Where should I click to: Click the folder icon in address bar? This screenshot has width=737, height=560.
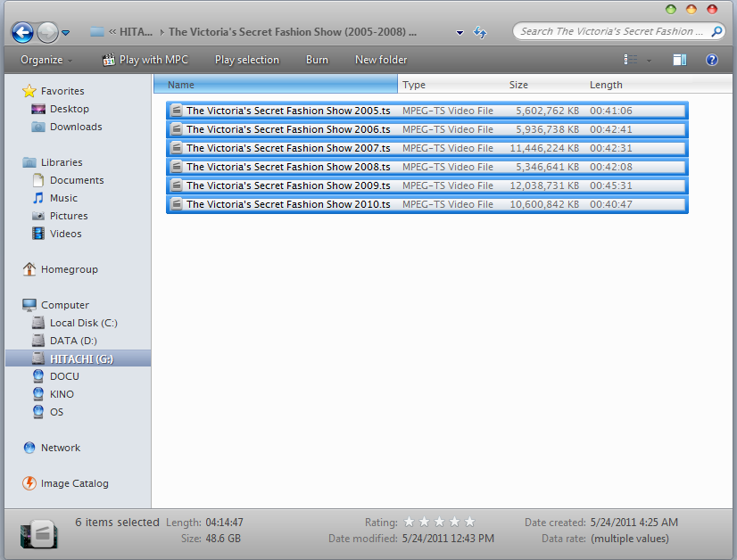point(97,32)
